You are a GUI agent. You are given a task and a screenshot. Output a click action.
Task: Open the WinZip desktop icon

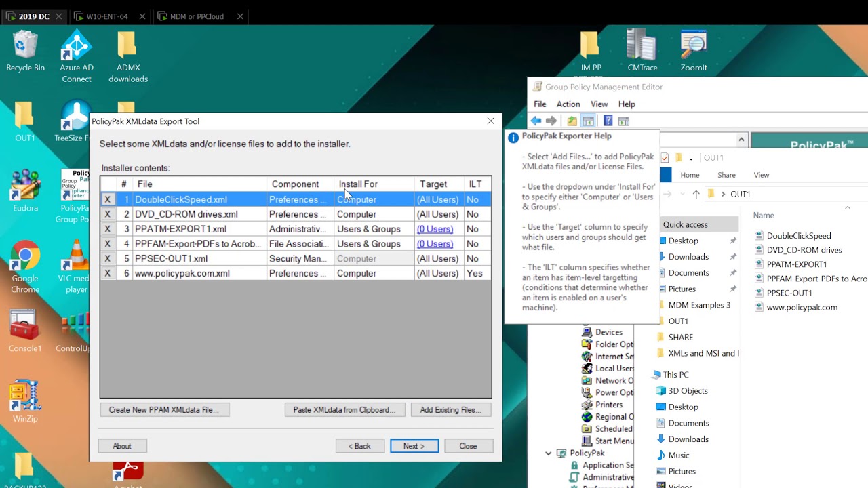tap(25, 401)
